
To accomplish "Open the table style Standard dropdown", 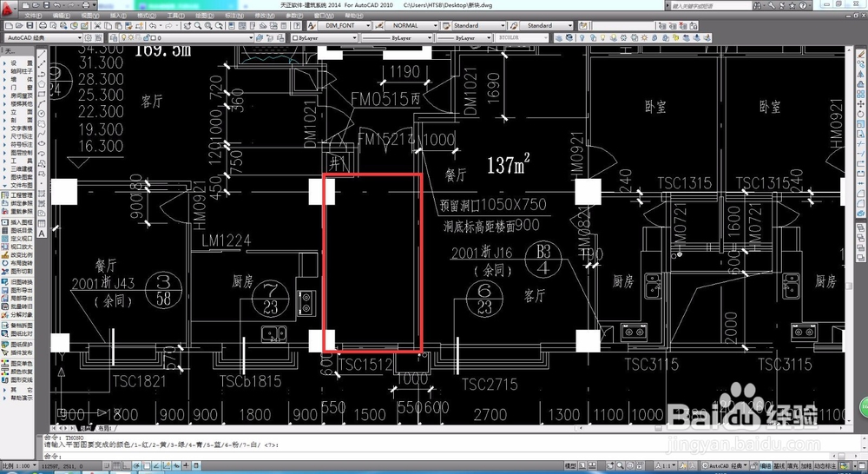I will [x=503, y=25].
